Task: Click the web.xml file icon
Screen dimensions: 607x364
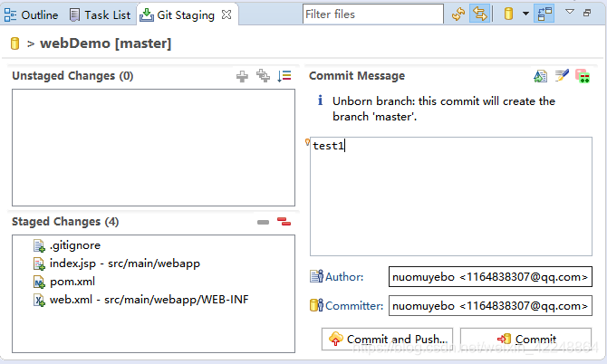Action: [x=39, y=301]
